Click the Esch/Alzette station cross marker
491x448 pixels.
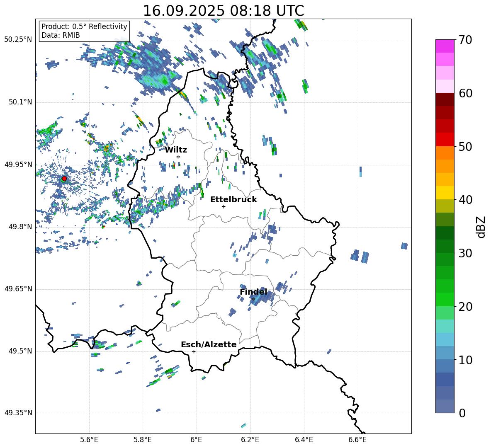194,351
